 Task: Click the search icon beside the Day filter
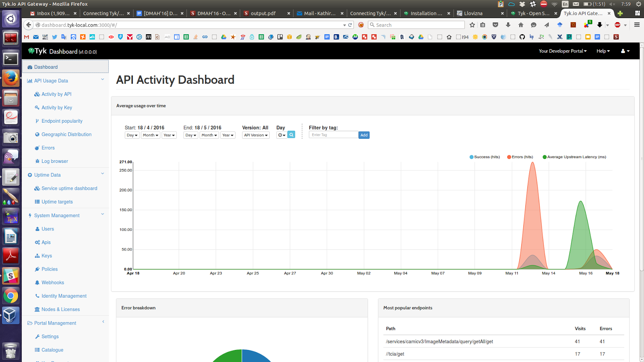pyautogui.click(x=291, y=135)
